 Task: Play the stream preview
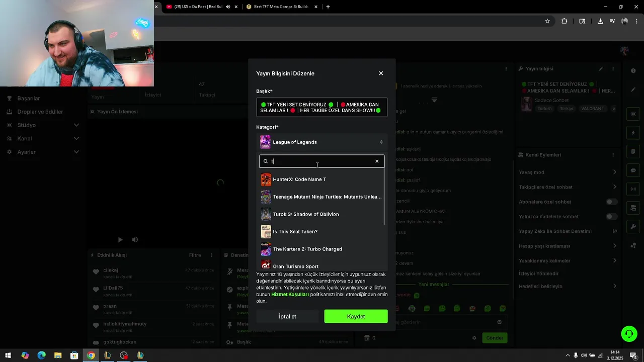coord(120,240)
